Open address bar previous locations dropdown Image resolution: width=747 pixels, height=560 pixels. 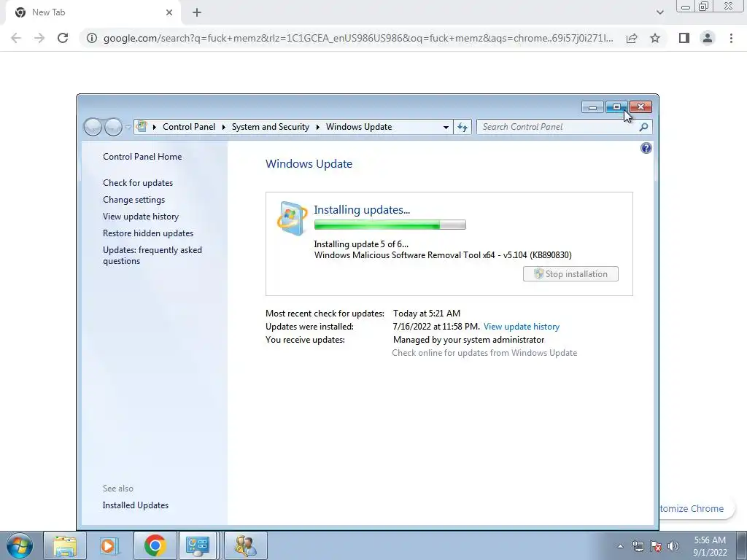tap(446, 127)
